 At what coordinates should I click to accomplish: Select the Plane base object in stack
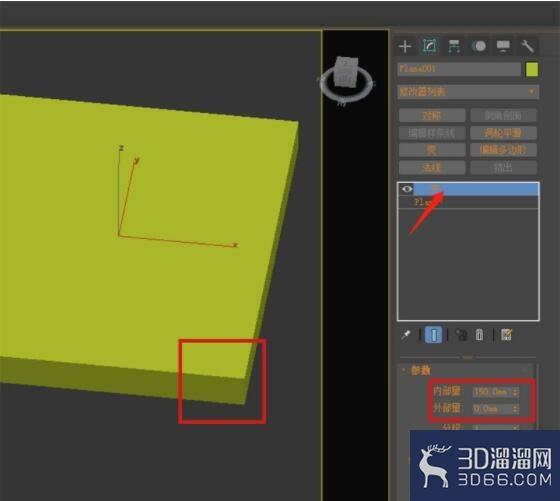coord(468,202)
